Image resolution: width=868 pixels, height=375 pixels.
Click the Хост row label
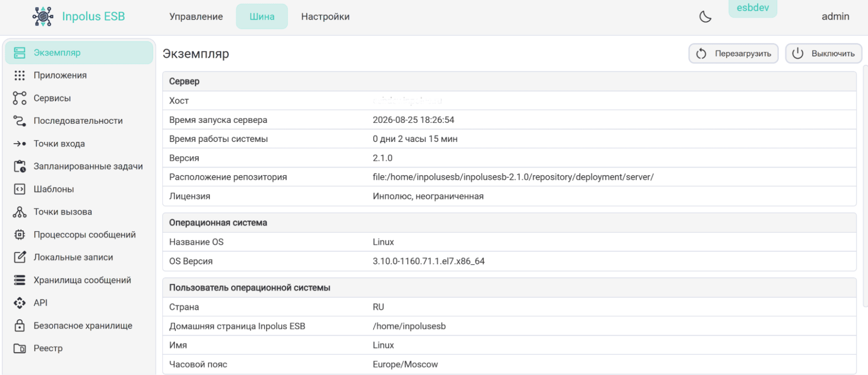click(x=179, y=101)
